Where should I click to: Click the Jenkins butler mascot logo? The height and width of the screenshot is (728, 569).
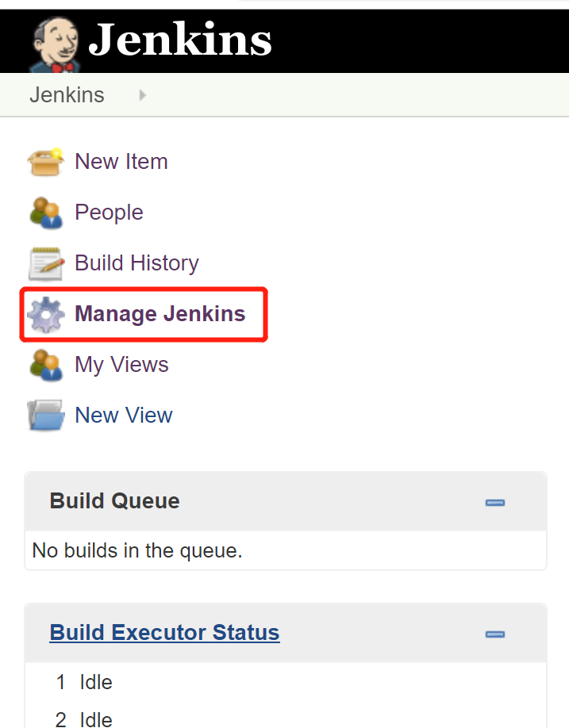pos(56,45)
